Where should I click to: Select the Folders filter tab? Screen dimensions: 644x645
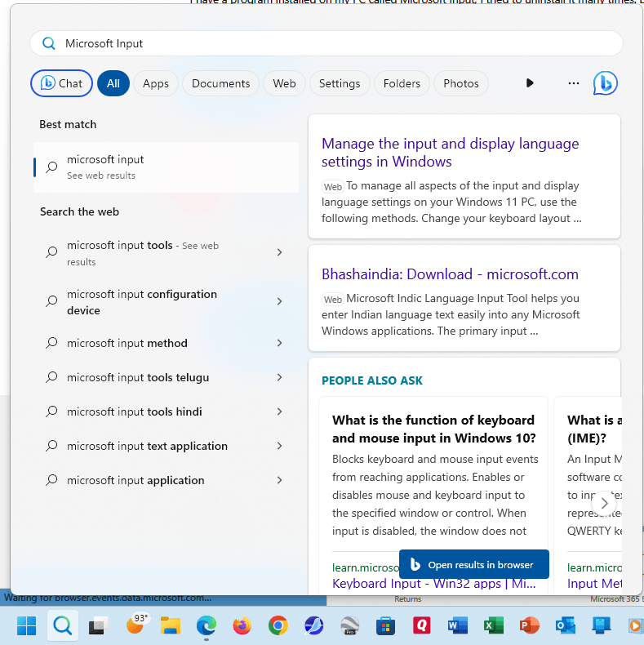[x=402, y=83]
